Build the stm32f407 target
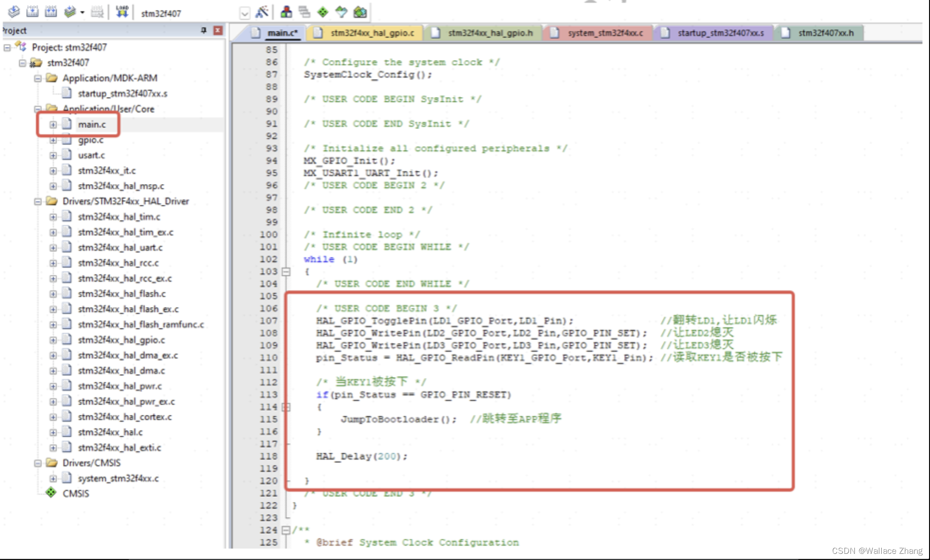Viewport: 930px width, 560px height. (x=32, y=12)
